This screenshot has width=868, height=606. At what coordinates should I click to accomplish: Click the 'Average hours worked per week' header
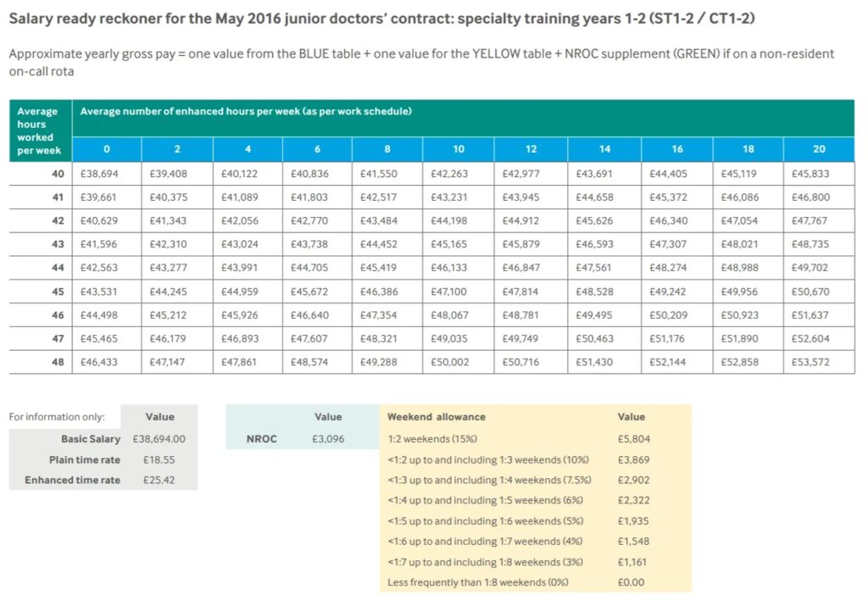point(40,131)
